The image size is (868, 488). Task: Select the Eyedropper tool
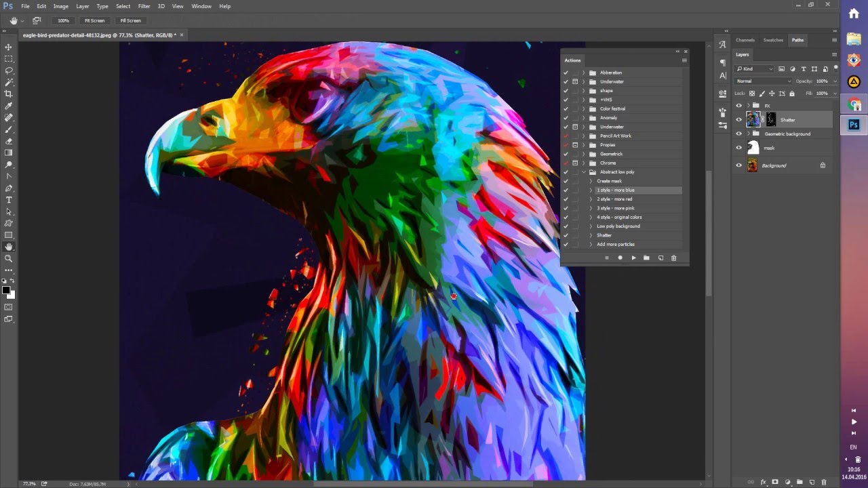9,106
